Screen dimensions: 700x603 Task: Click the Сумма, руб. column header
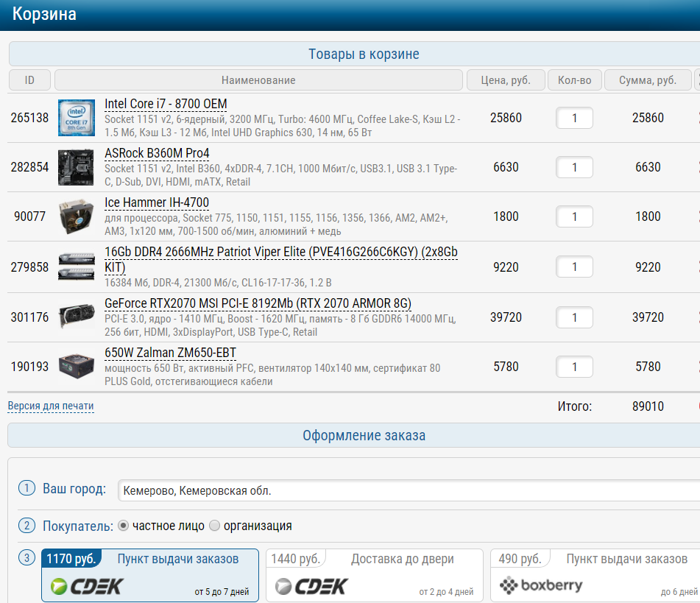(648, 80)
